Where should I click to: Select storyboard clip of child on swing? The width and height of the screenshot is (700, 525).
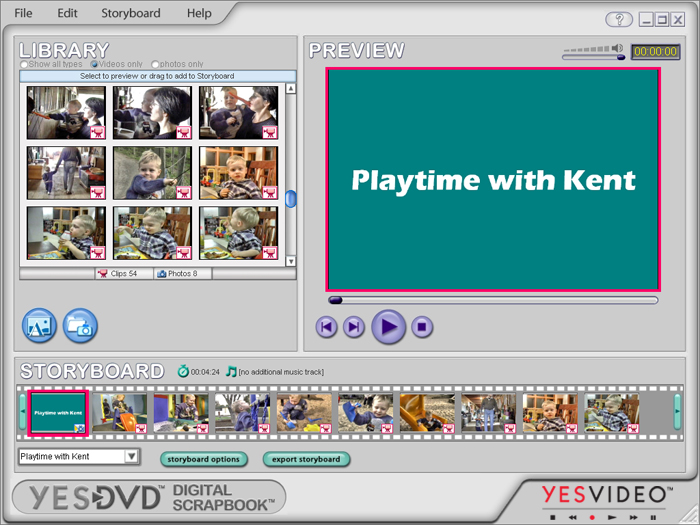[x=243, y=413]
